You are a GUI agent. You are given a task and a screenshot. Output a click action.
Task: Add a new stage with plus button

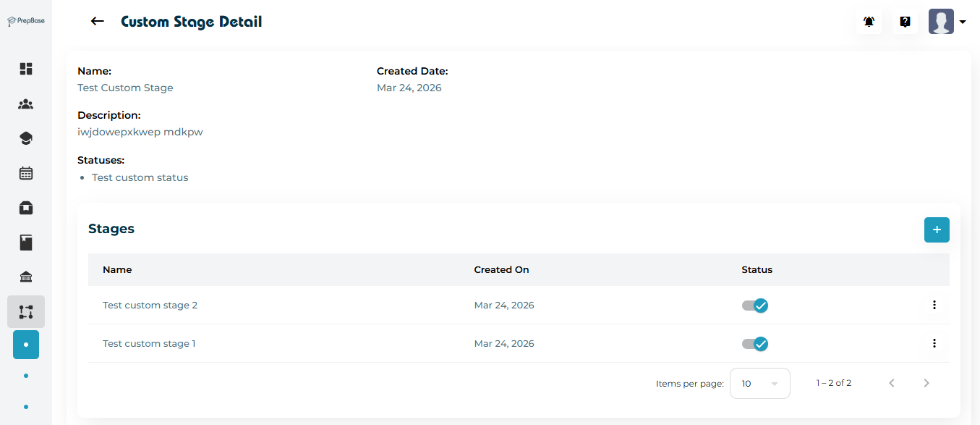937,230
